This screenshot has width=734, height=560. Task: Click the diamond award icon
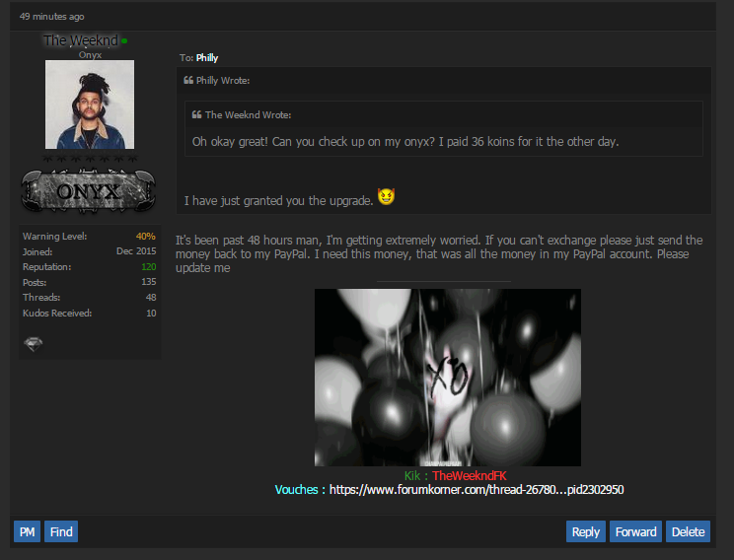coord(34,344)
